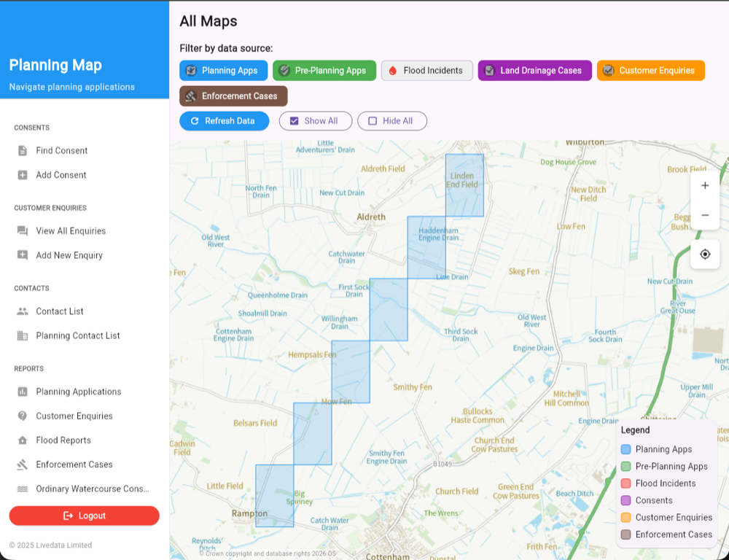Click the Contact List people icon
The height and width of the screenshot is (560, 729).
(x=23, y=311)
